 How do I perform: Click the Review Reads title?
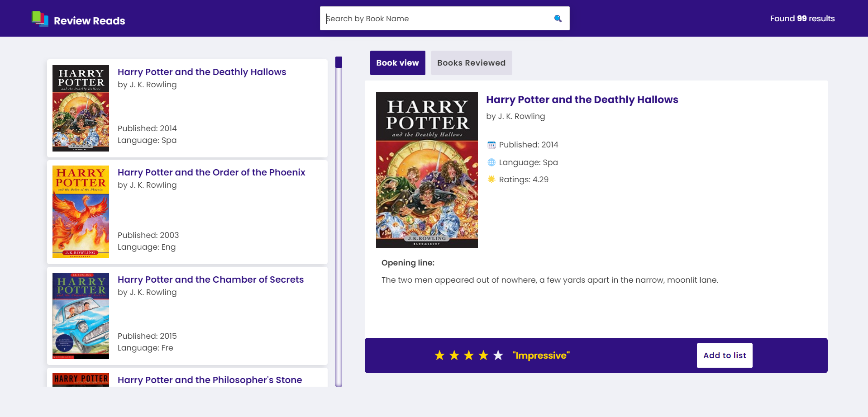pyautogui.click(x=89, y=21)
